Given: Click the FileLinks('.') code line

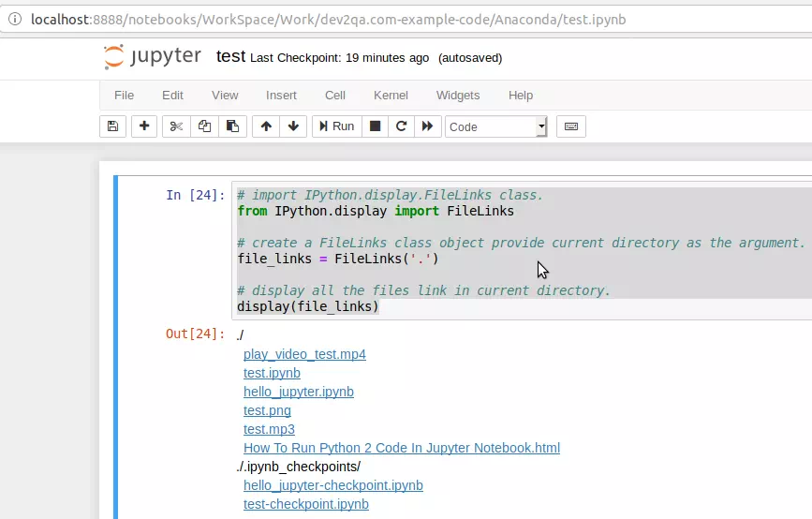Looking at the screenshot, I should tap(338, 259).
